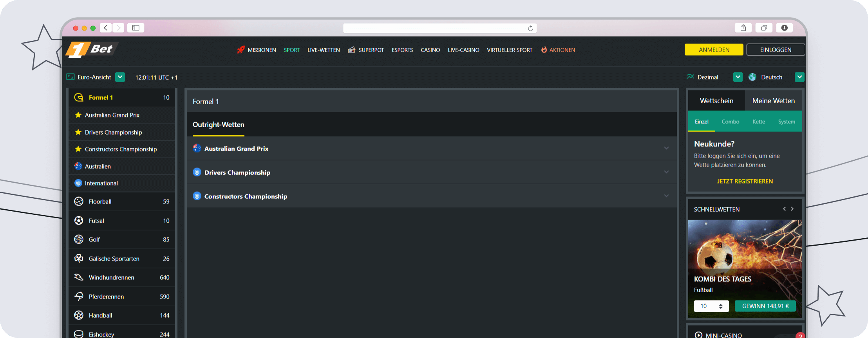Expand the Drivers Championship outright row
This screenshot has height=338, width=868.
tap(432, 172)
